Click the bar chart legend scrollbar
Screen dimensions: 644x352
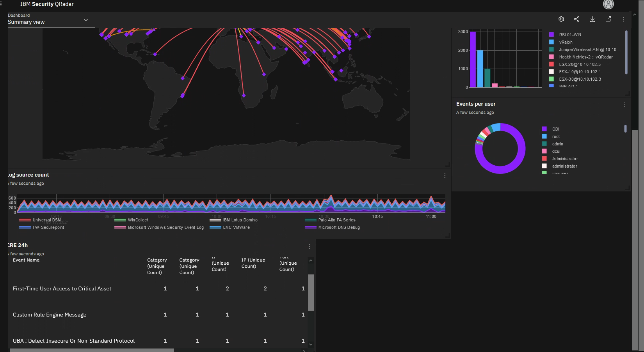point(626,52)
